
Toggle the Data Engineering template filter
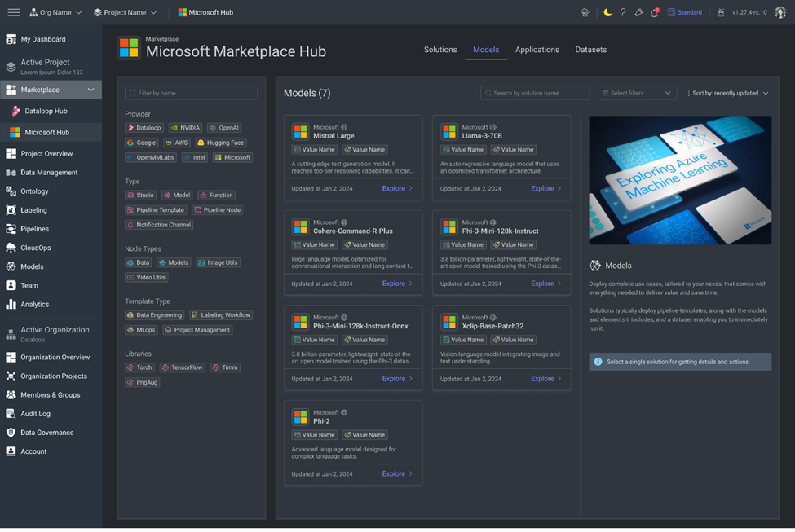pyautogui.click(x=155, y=315)
